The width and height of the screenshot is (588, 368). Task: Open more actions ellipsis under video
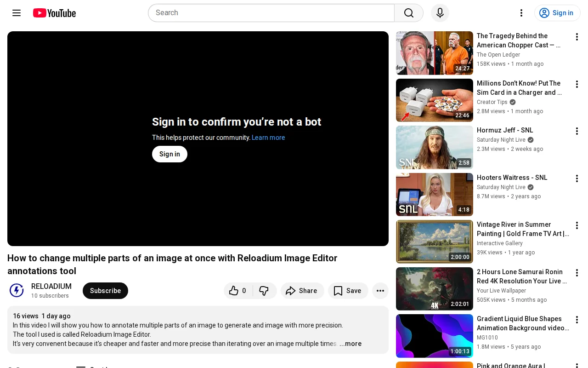pos(380,291)
